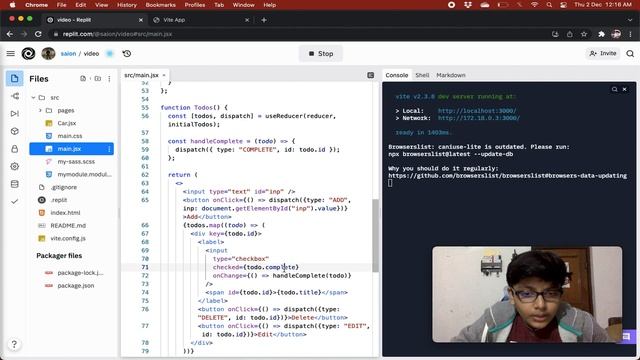640x360 pixels.
Task: Add a new file in Files panel
Action: 83,78
